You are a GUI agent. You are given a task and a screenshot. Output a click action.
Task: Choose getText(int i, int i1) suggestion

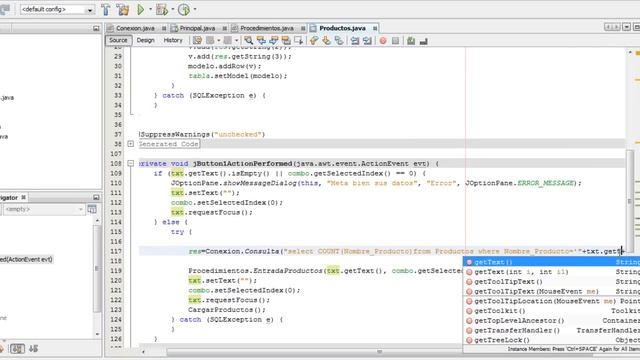click(551, 272)
